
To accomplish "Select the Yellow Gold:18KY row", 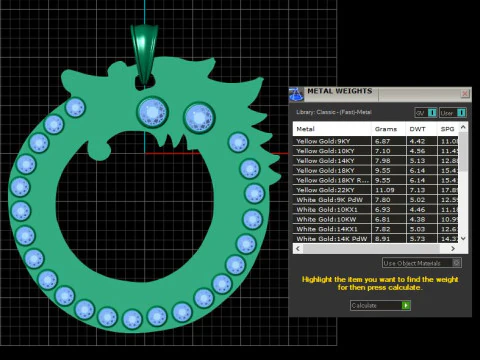I will (375, 170).
